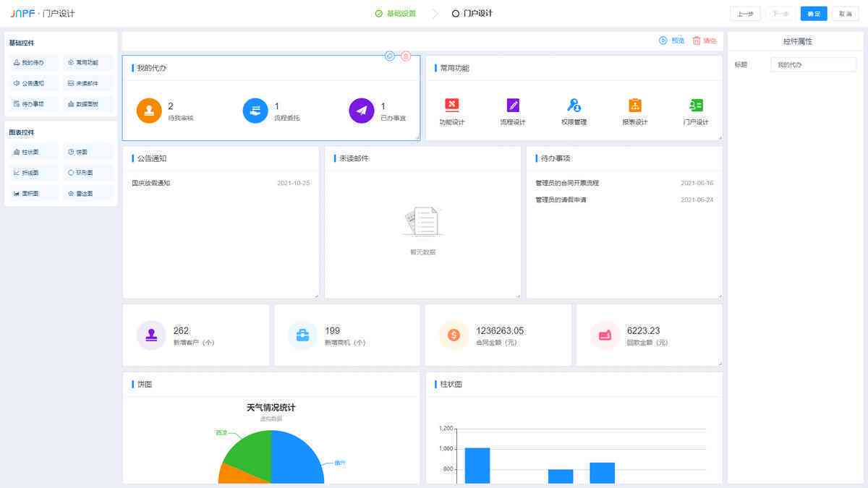Click the resize handle of 公告通知 card
This screenshot has width=868, height=488.
(x=315, y=295)
